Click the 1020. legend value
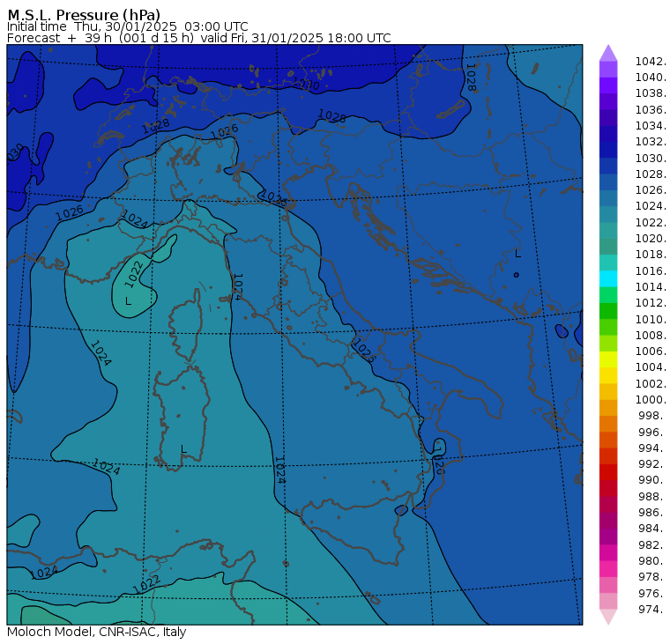Screen dimensions: 670x644 [651, 238]
